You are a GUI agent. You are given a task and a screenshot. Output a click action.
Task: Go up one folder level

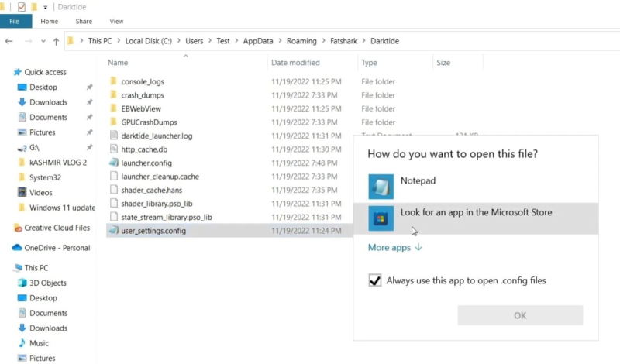point(56,41)
